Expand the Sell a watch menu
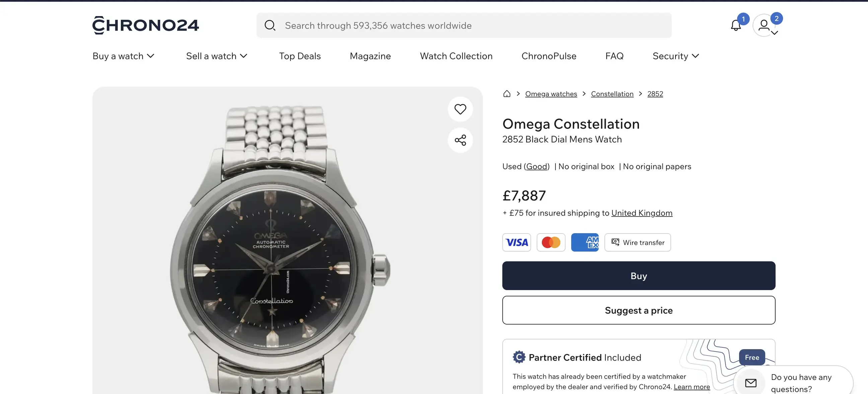 [x=217, y=56]
